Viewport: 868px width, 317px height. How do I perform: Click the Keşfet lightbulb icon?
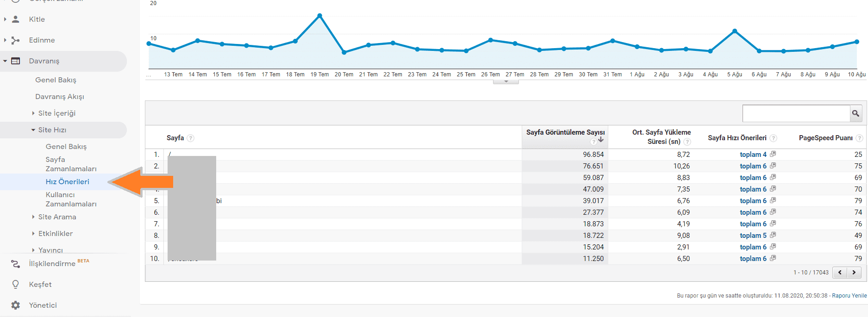pos(16,285)
